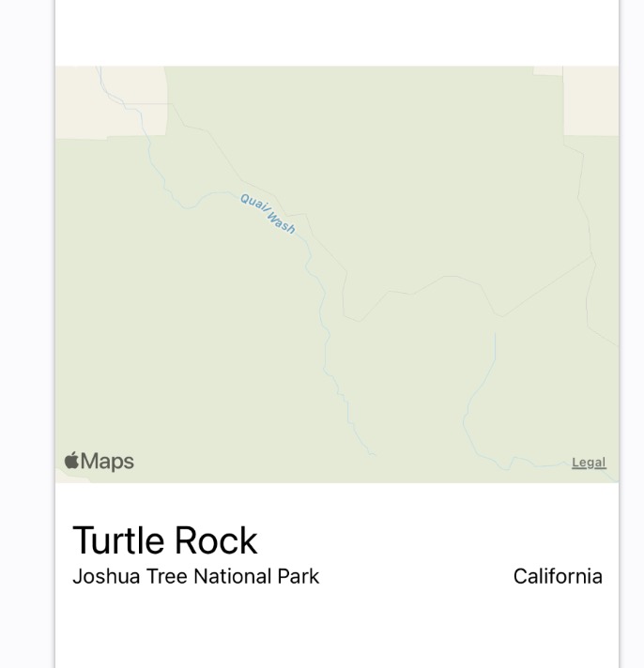Screen dimensions: 644x668
Task: Click the California state label
Action: (x=558, y=576)
